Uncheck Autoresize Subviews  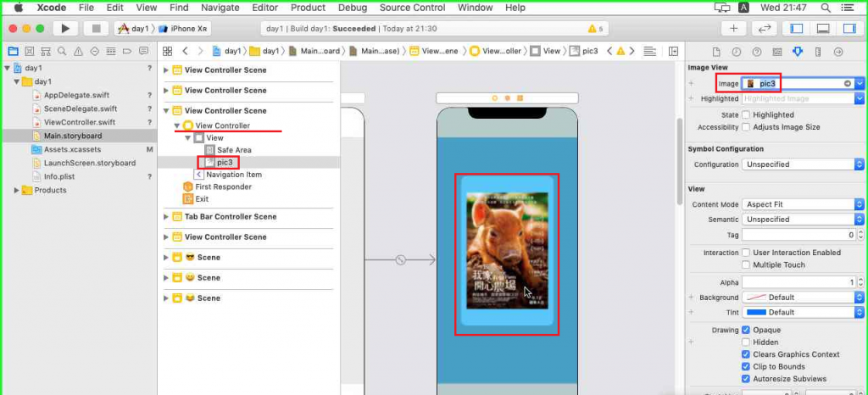746,378
